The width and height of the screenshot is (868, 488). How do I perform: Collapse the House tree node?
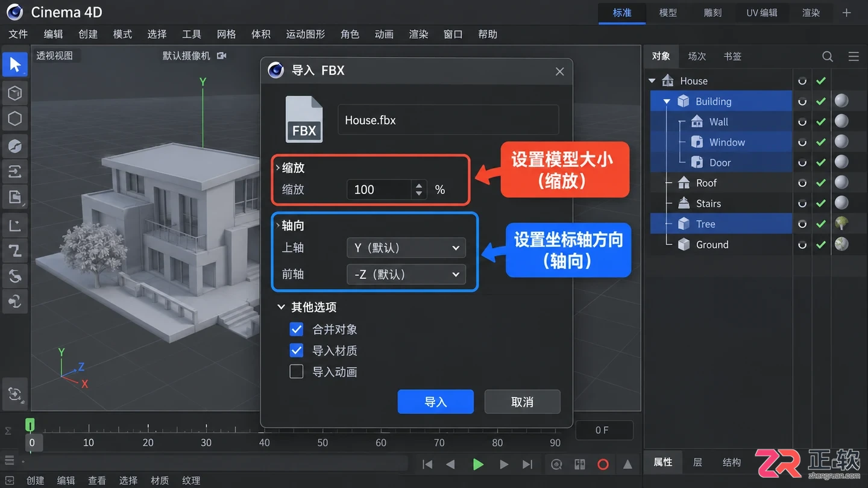click(x=652, y=81)
